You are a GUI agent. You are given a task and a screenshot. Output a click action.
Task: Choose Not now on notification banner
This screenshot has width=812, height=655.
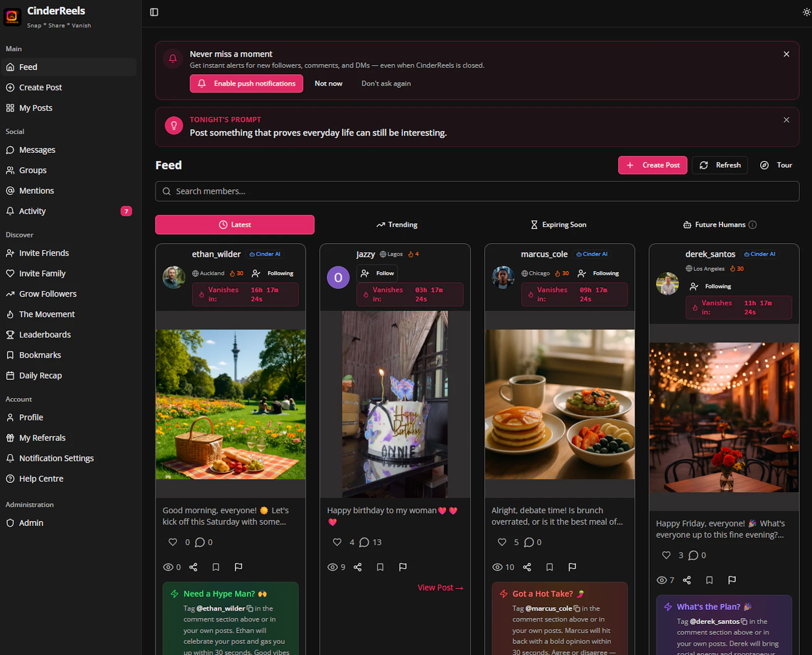coord(328,84)
